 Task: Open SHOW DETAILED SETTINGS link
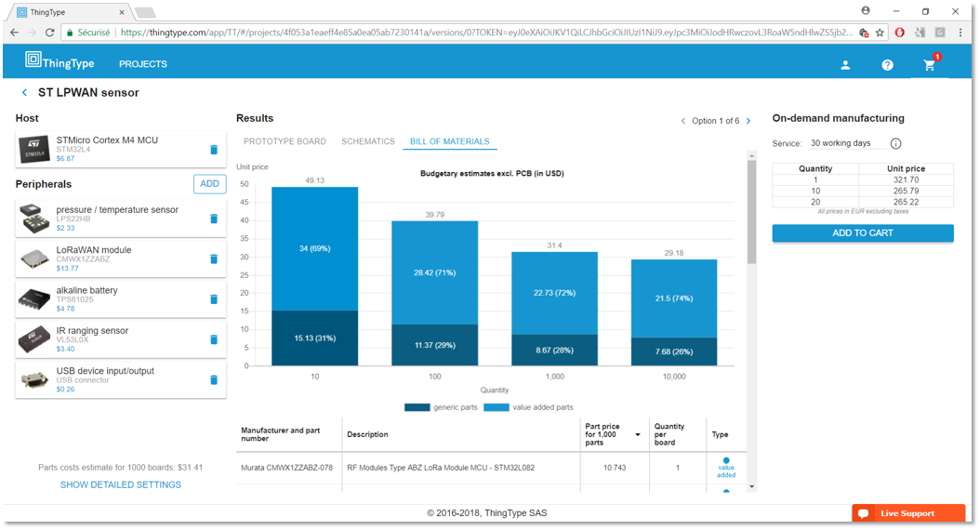point(121,484)
